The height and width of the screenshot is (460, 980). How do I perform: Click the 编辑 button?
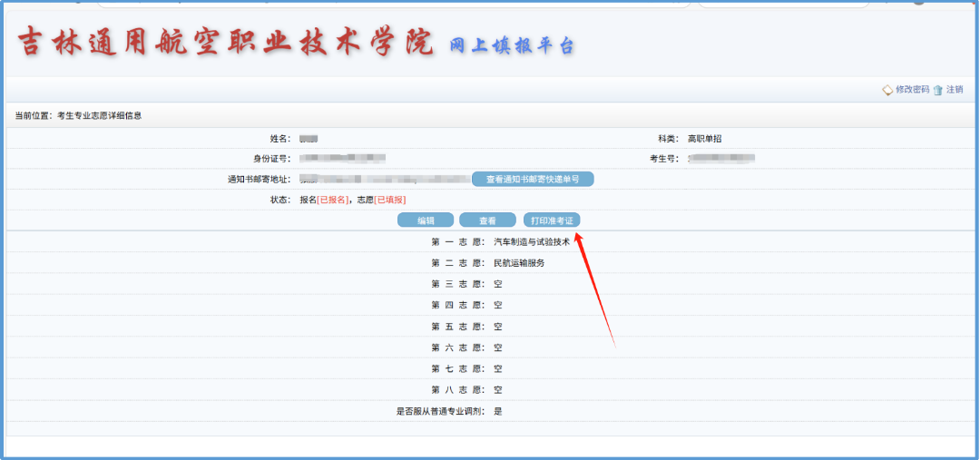pyautogui.click(x=426, y=220)
